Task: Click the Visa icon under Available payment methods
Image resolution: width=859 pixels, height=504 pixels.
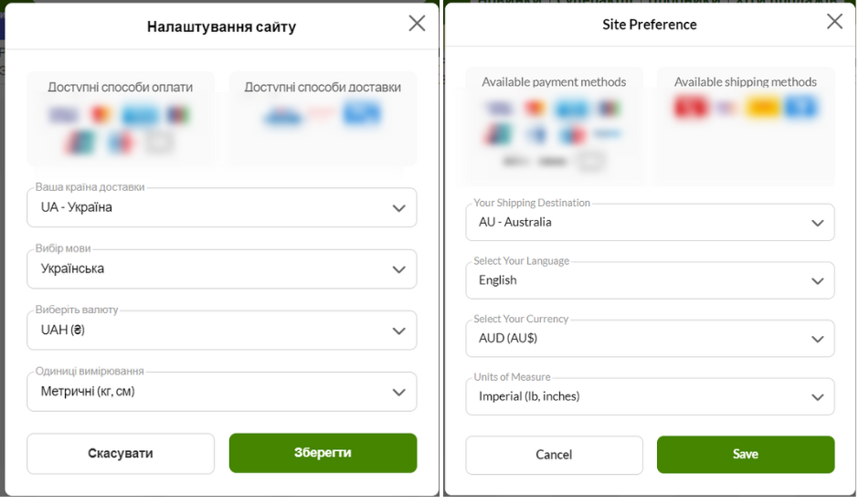Action: 499,109
